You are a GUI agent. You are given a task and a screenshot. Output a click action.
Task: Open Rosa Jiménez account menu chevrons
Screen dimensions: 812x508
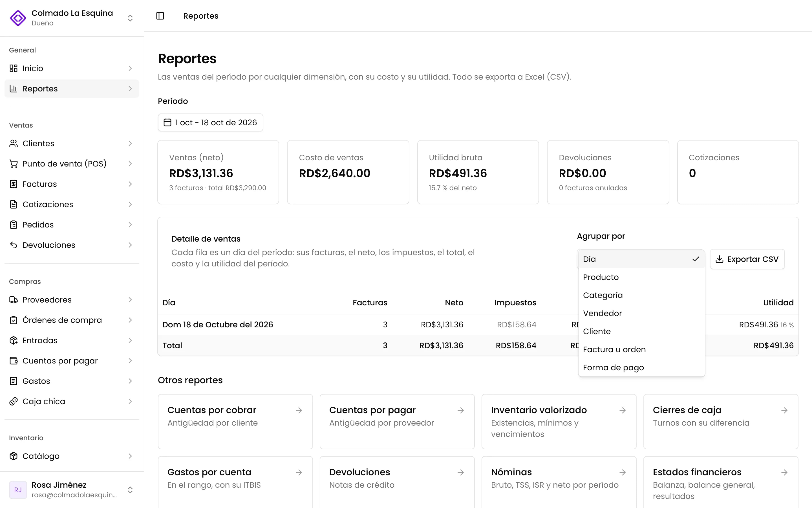pos(130,490)
